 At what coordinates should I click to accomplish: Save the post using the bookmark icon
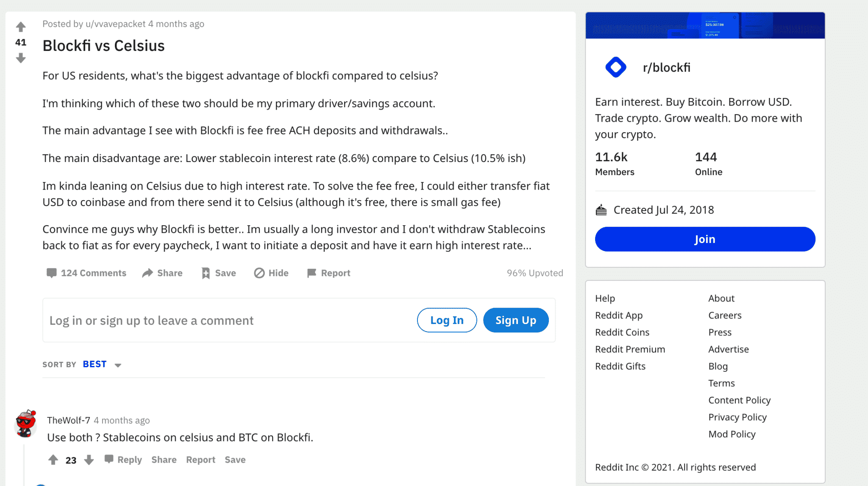pyautogui.click(x=205, y=273)
